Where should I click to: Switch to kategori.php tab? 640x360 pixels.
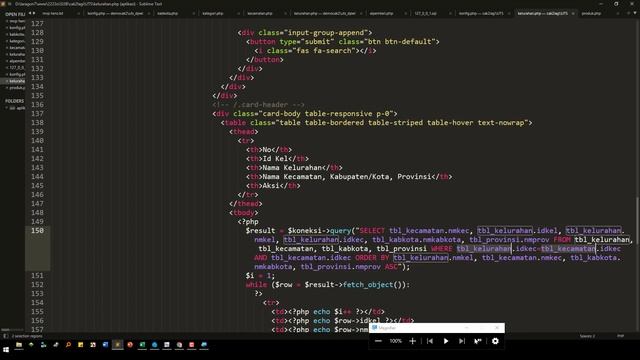point(213,13)
